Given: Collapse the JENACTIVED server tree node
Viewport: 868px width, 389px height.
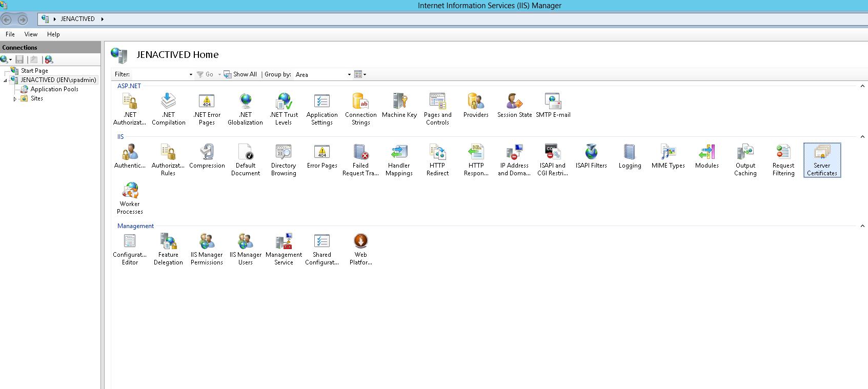Looking at the screenshot, I should pyautogui.click(x=6, y=80).
